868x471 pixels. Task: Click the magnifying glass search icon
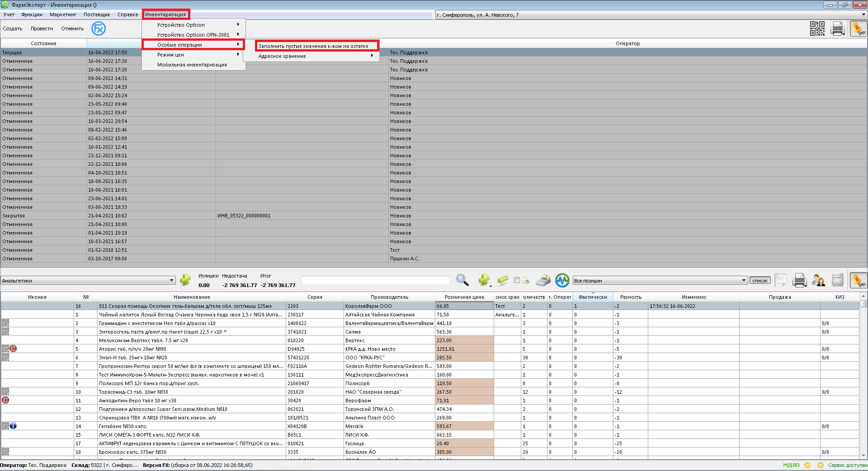pos(462,280)
